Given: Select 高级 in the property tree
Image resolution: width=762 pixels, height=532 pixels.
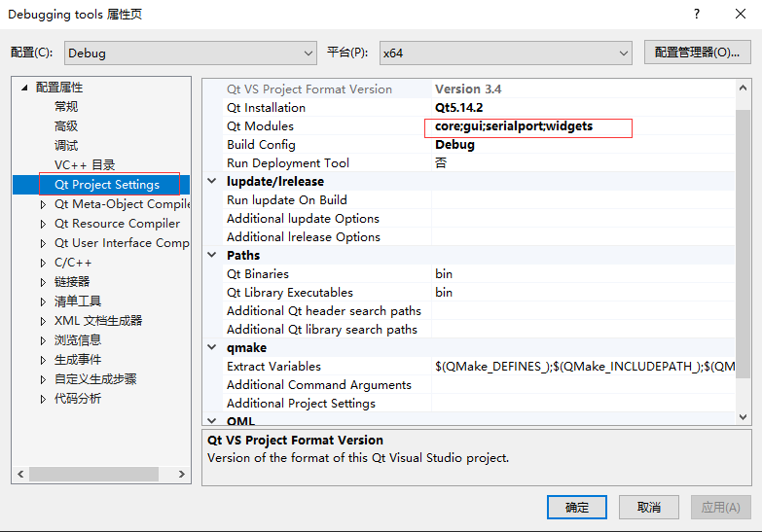Looking at the screenshot, I should pos(66,125).
